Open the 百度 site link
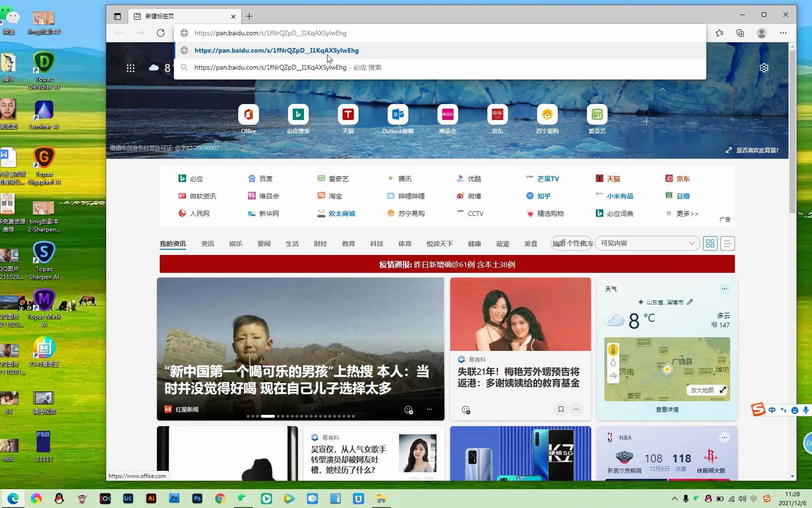 [260, 179]
